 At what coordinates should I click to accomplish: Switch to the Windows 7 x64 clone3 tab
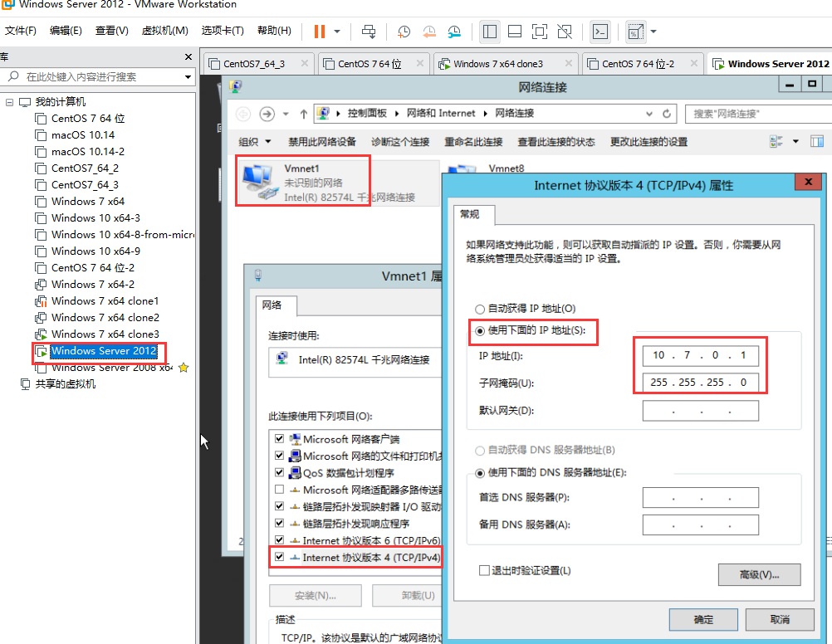coord(505,64)
